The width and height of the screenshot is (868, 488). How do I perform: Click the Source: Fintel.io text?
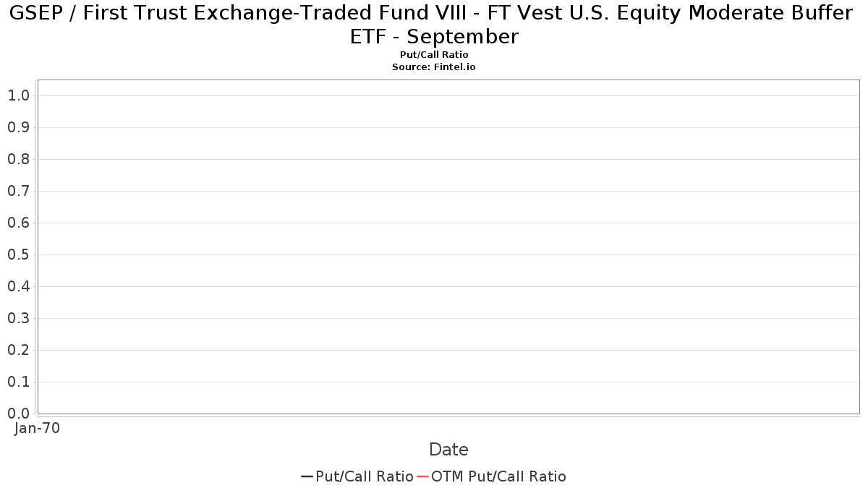[x=434, y=67]
